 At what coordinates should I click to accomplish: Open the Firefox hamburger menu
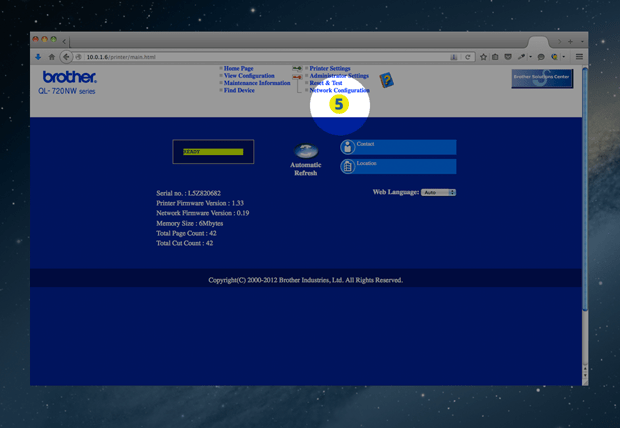pos(579,57)
